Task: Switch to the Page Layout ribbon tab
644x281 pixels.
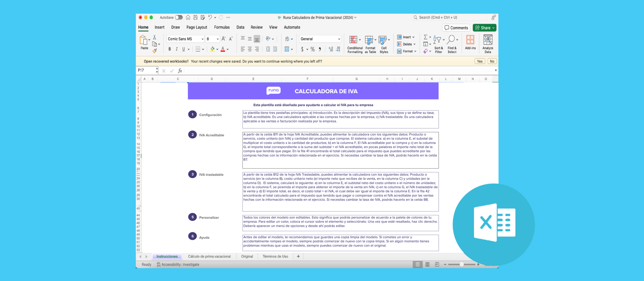Action: 197,27
